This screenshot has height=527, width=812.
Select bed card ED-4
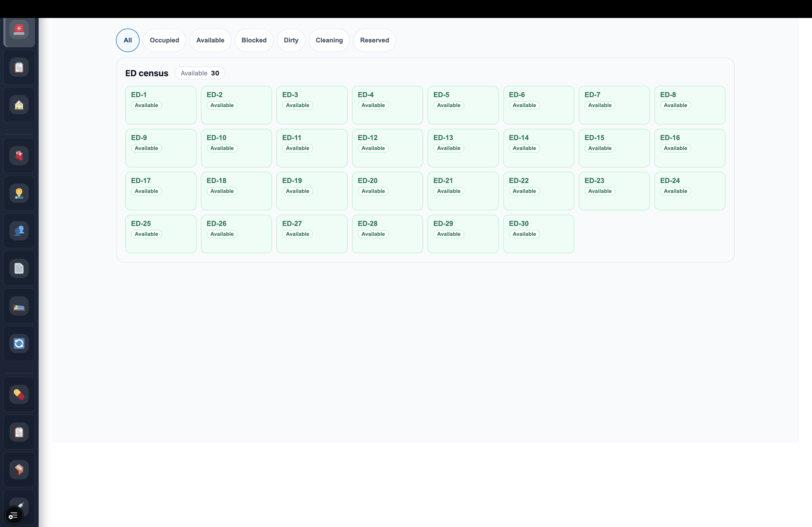coord(387,105)
